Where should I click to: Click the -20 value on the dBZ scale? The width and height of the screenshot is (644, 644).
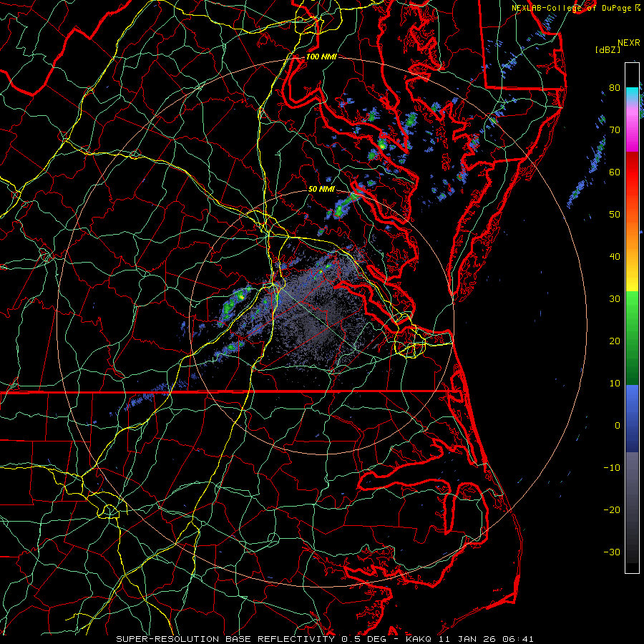(x=612, y=510)
